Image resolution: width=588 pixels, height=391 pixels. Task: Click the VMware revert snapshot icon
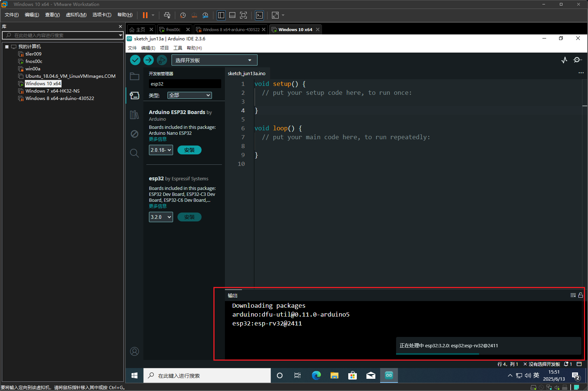(194, 15)
